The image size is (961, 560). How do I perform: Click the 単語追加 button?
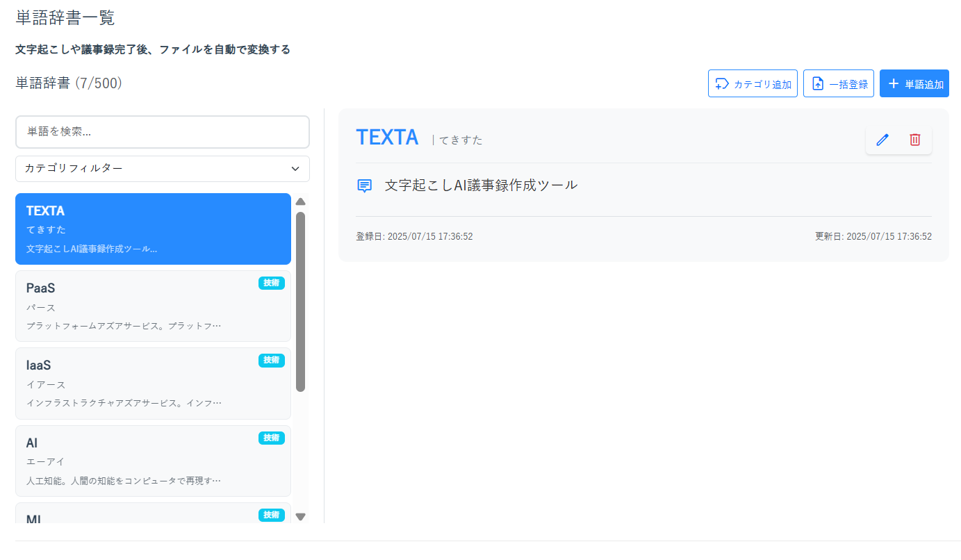pyautogui.click(x=914, y=83)
